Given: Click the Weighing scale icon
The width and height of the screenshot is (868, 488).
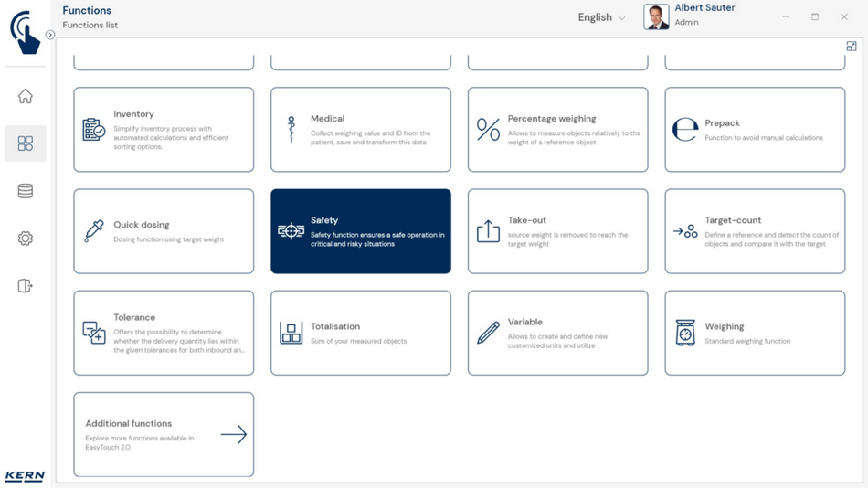Looking at the screenshot, I should (x=685, y=334).
